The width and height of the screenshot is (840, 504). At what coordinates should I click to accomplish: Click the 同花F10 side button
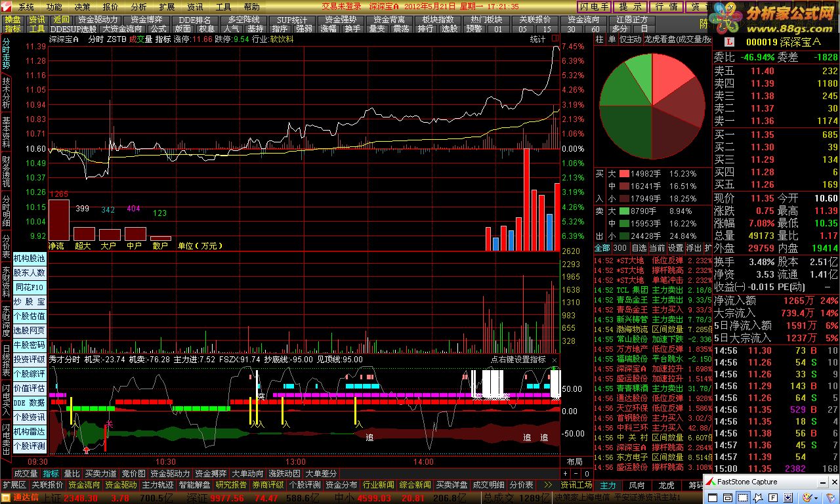pyautogui.click(x=30, y=287)
